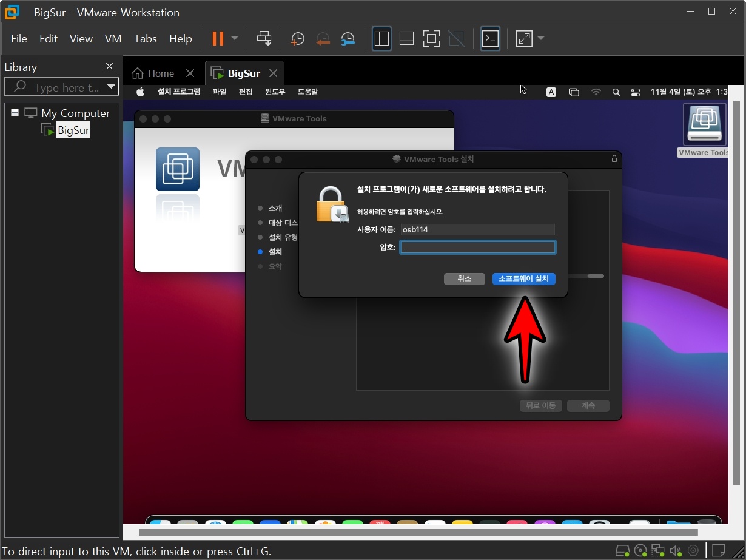Switch to full screen mode

[431, 39]
